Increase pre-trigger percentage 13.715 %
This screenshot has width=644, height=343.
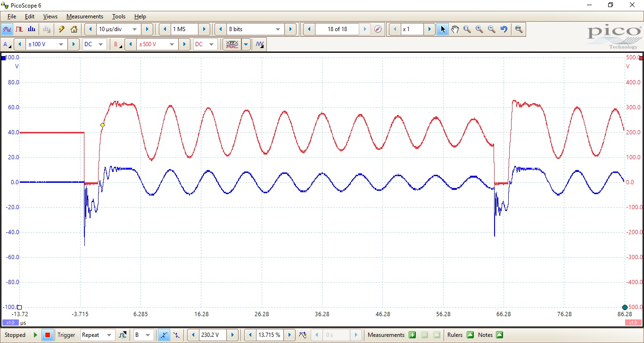289,335
